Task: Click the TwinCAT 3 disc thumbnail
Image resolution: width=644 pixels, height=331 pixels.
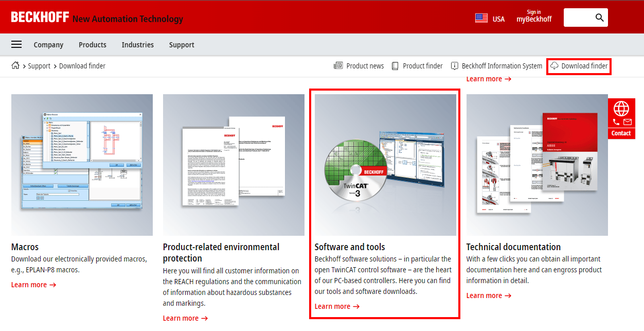Action: click(385, 165)
